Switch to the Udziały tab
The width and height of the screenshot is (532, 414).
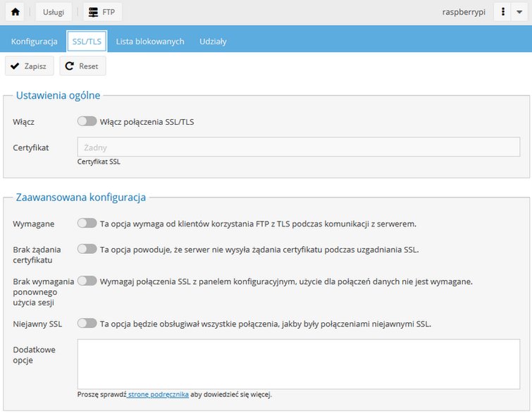(x=213, y=42)
